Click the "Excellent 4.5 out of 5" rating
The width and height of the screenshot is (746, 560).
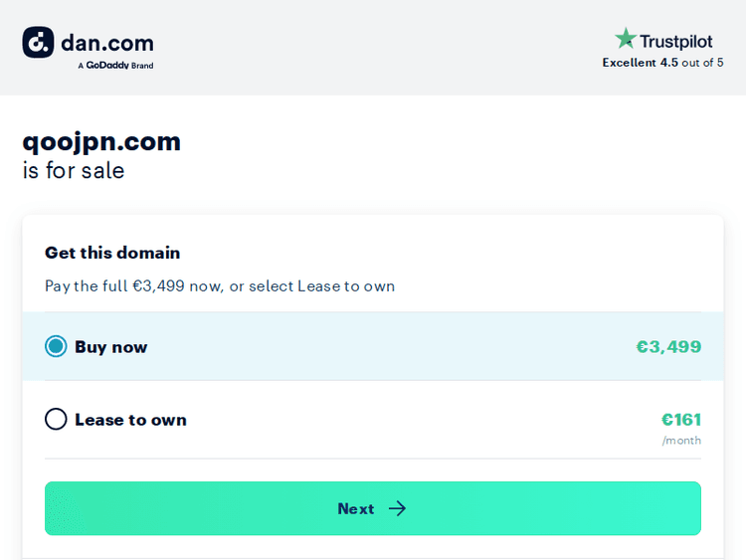[662, 63]
